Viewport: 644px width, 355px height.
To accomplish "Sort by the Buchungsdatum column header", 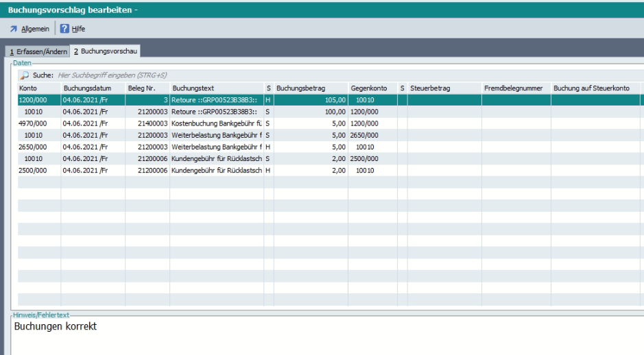I will [x=86, y=88].
